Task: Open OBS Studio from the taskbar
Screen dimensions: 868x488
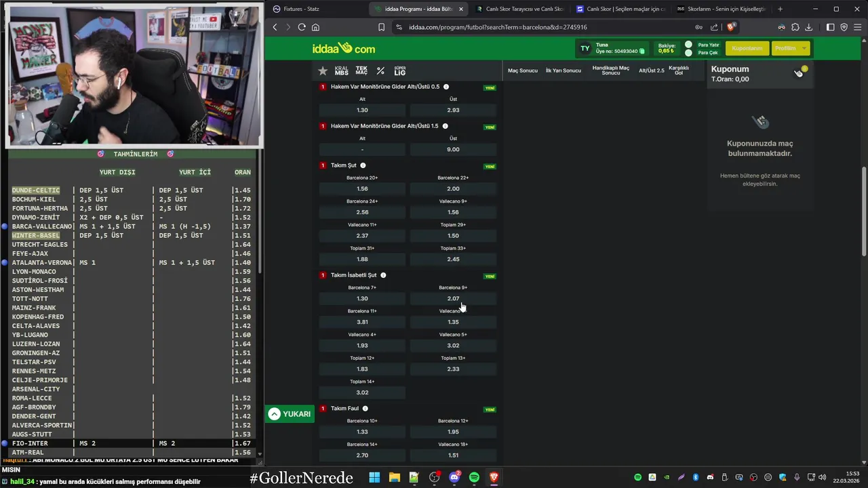Action: [x=434, y=477]
